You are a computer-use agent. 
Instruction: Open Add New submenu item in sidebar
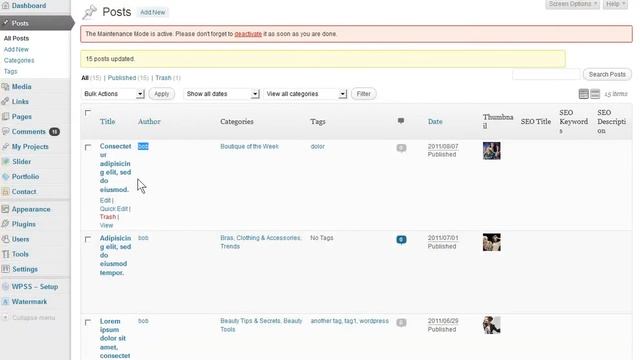pos(16,49)
